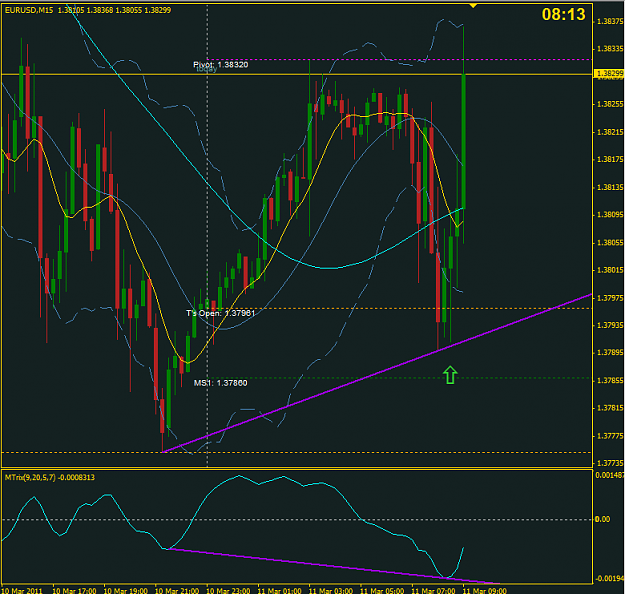
Task: Click the highlighted current price tag 1.38299
Action: (x=609, y=73)
